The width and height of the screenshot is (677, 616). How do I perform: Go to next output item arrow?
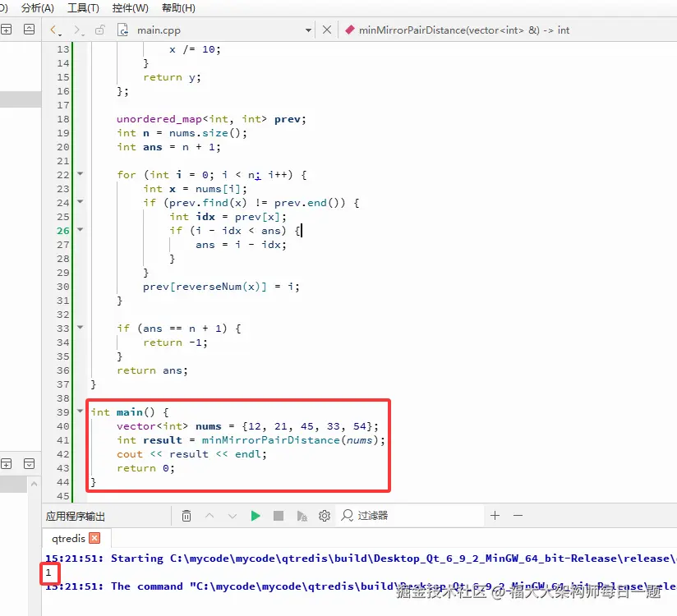(x=233, y=516)
